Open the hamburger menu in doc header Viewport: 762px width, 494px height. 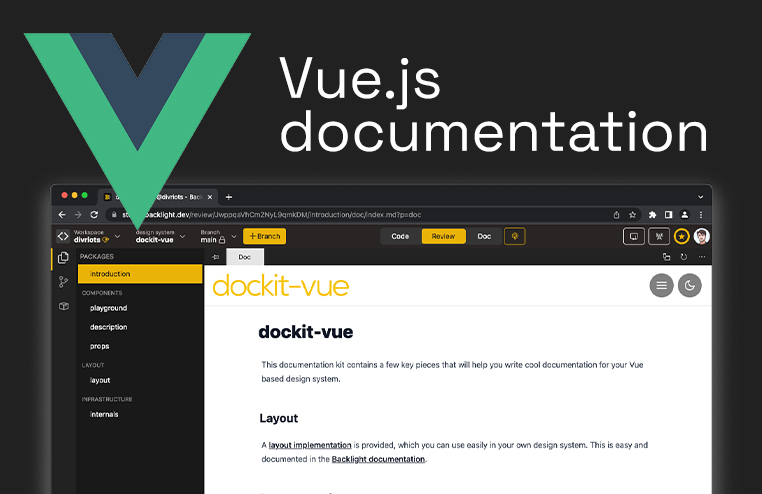point(661,286)
